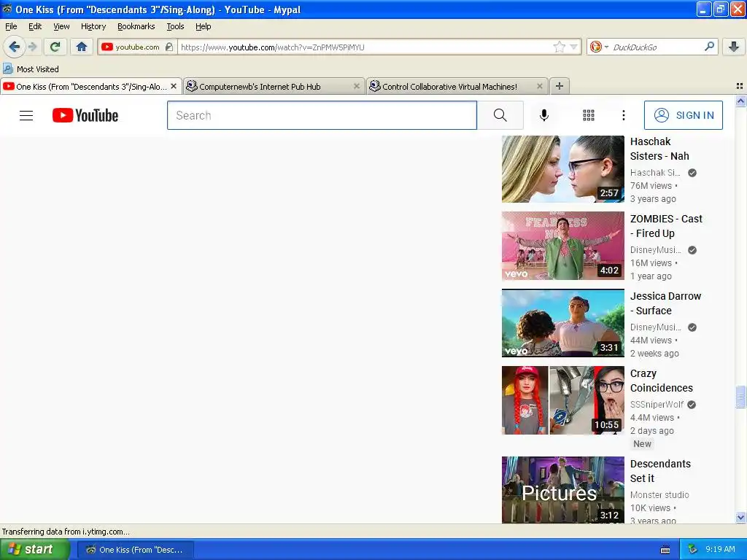Click scrollbar down arrow
Image resolution: width=747 pixels, height=560 pixels.
point(740,518)
